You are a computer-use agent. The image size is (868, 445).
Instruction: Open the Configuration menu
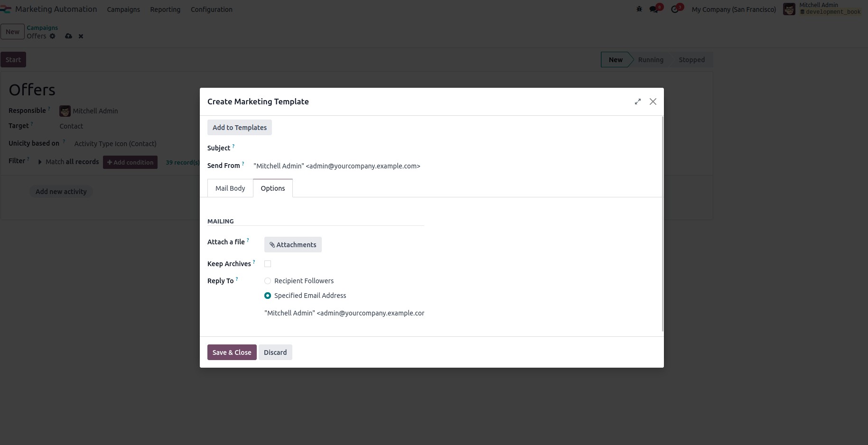211,9
